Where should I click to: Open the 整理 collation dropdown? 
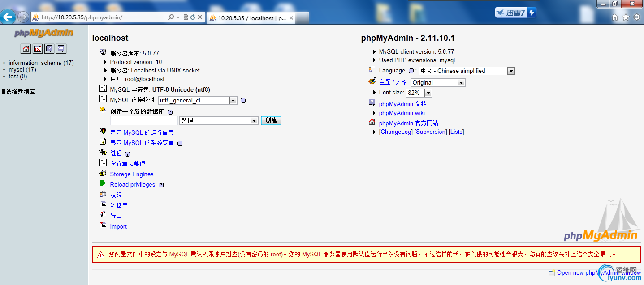click(x=219, y=120)
